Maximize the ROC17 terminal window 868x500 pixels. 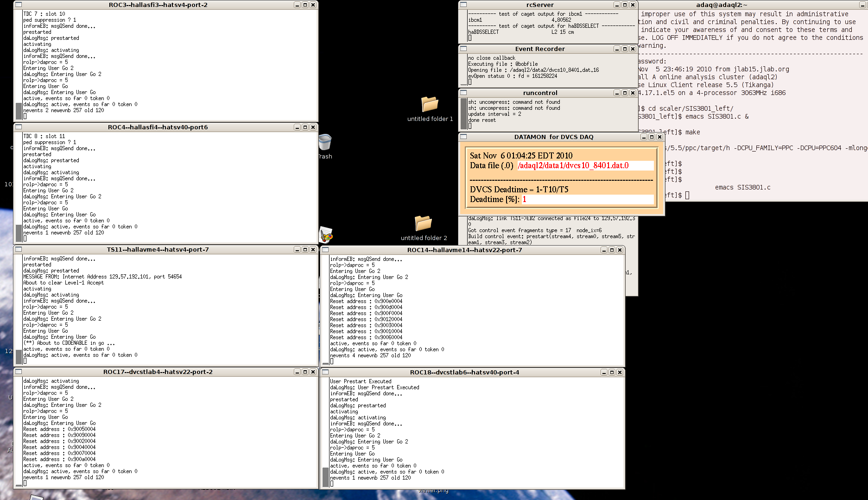[x=305, y=372]
